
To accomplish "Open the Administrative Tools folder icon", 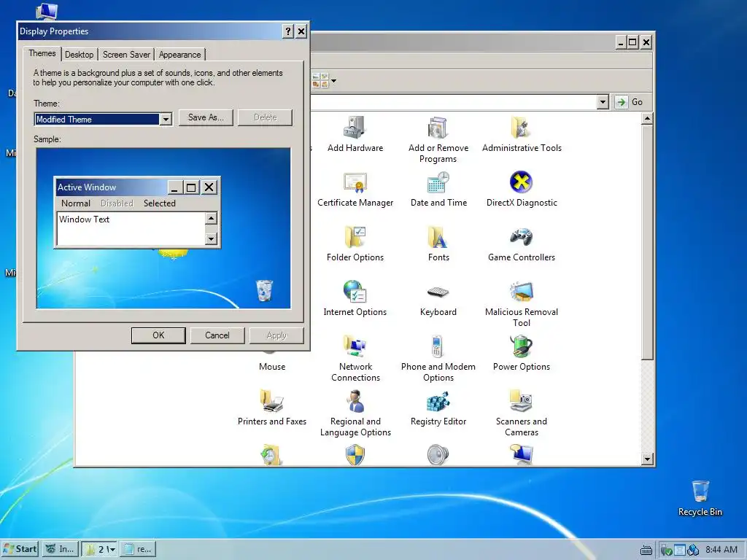I will pos(521,128).
